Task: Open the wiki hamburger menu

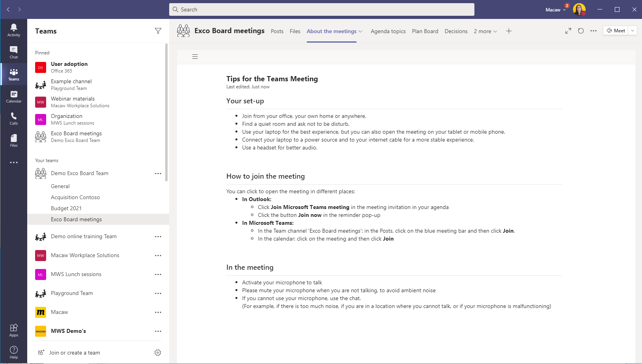Action: (195, 57)
